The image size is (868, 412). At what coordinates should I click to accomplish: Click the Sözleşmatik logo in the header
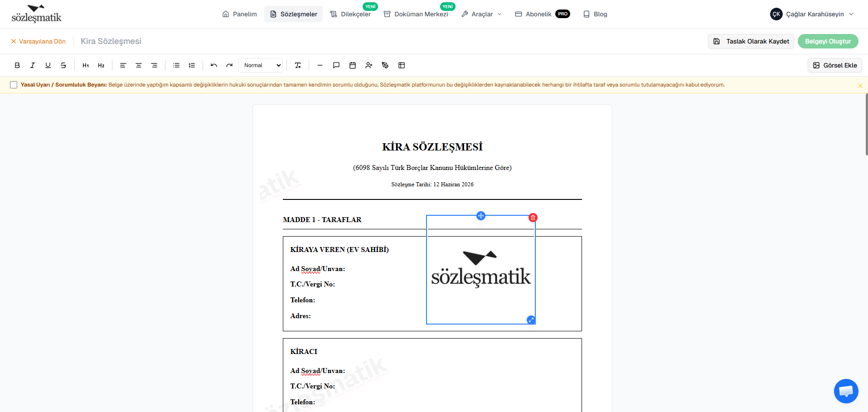click(36, 14)
